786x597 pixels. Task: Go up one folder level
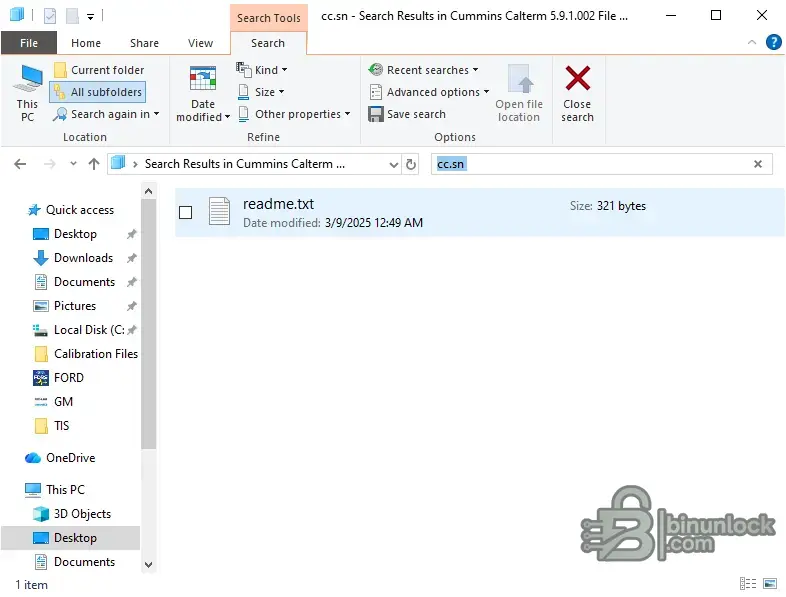point(94,164)
